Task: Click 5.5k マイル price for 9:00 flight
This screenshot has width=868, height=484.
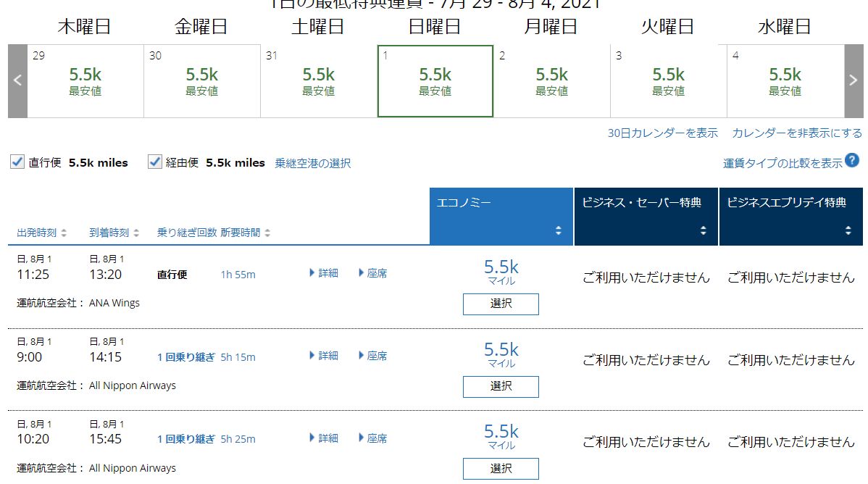Action: click(501, 354)
